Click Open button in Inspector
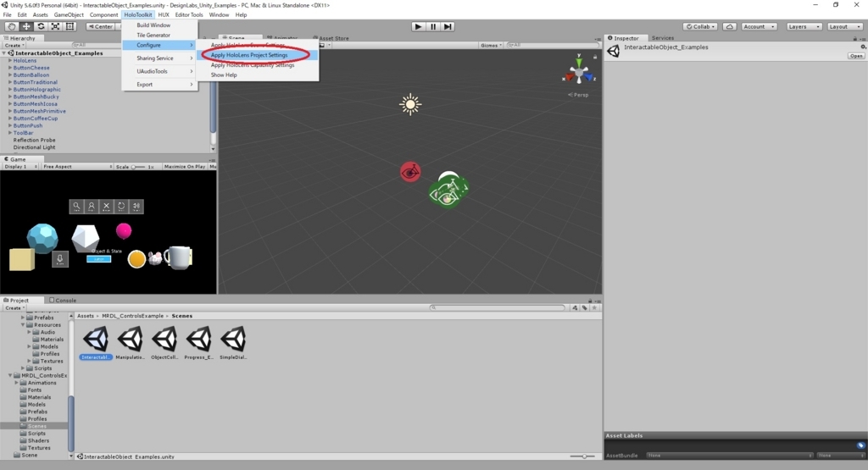The image size is (868, 470). (856, 56)
